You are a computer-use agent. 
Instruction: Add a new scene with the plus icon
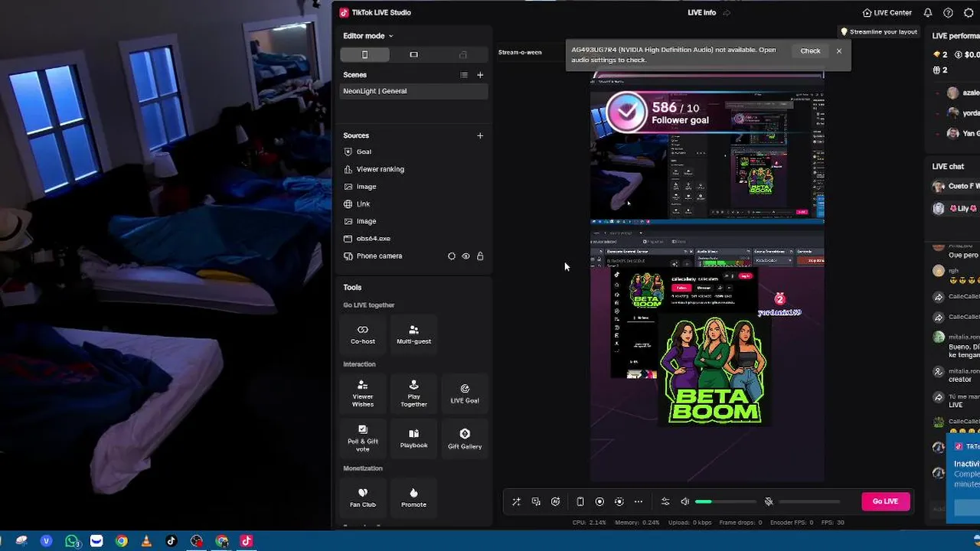[480, 75]
